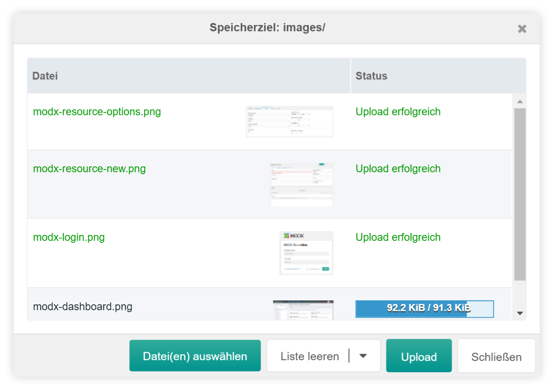Click the modx-login.png thumbnail preview
The height and width of the screenshot is (392, 557).
tap(306, 253)
